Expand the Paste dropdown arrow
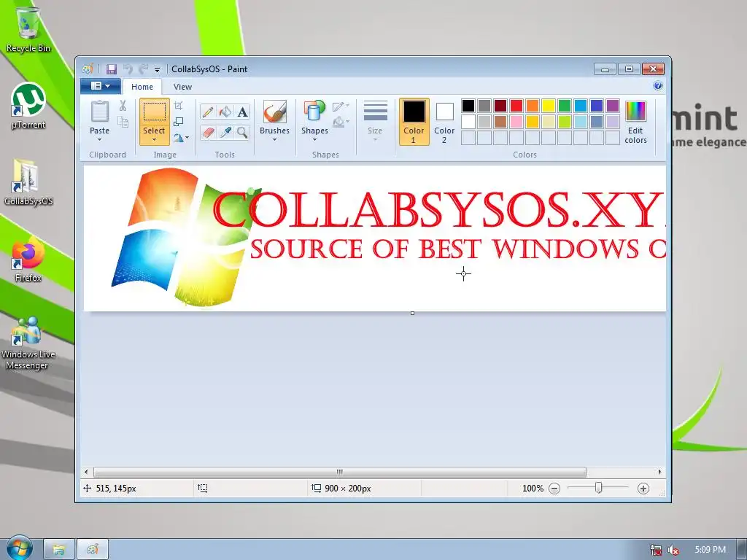The image size is (747, 560). tap(99, 139)
